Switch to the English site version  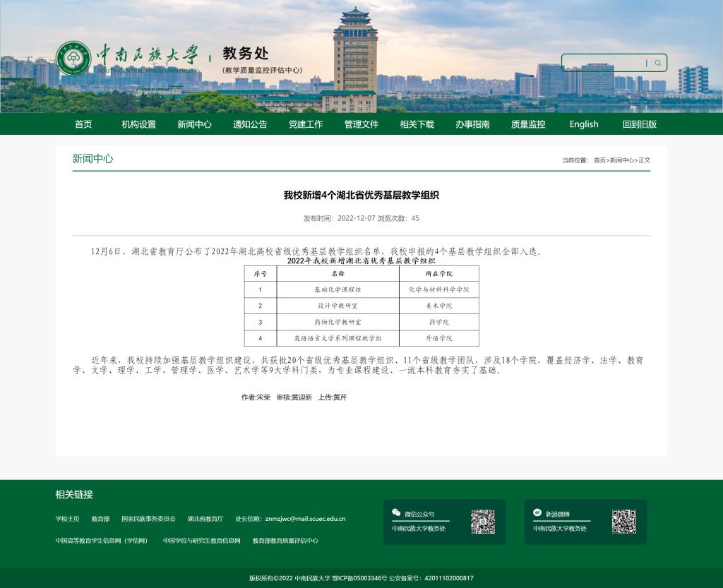coord(584,124)
